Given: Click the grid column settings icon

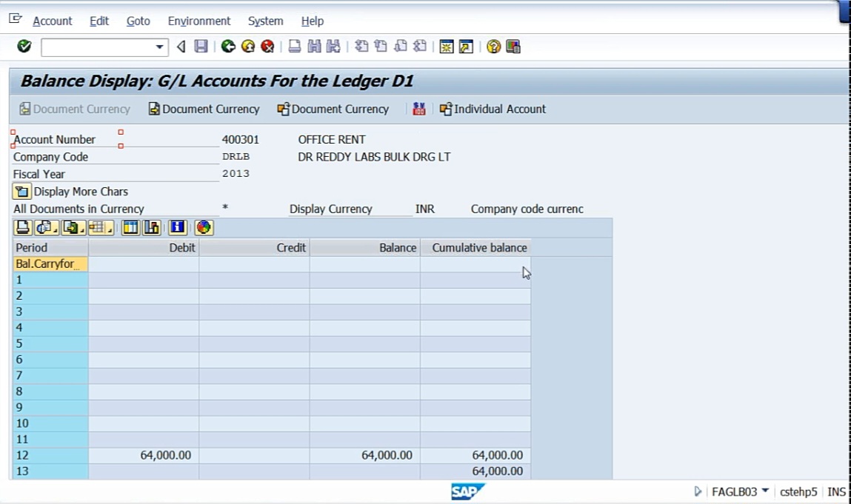Looking at the screenshot, I should pos(131,227).
